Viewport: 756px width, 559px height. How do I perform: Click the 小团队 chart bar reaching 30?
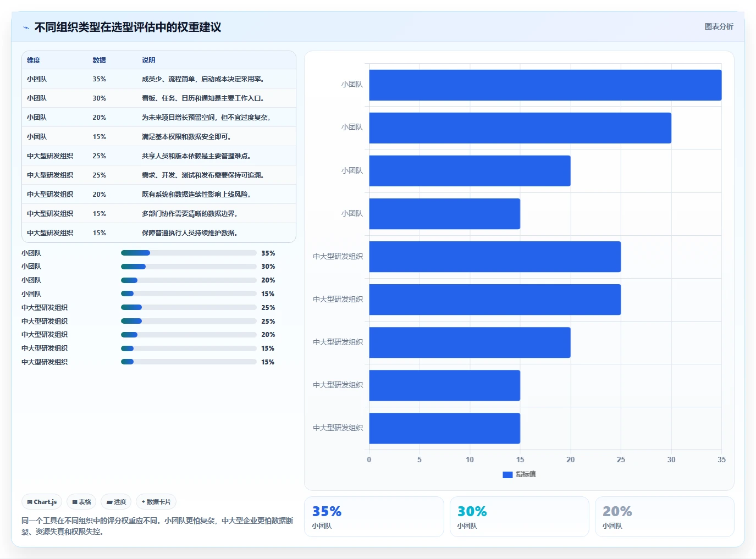click(520, 128)
